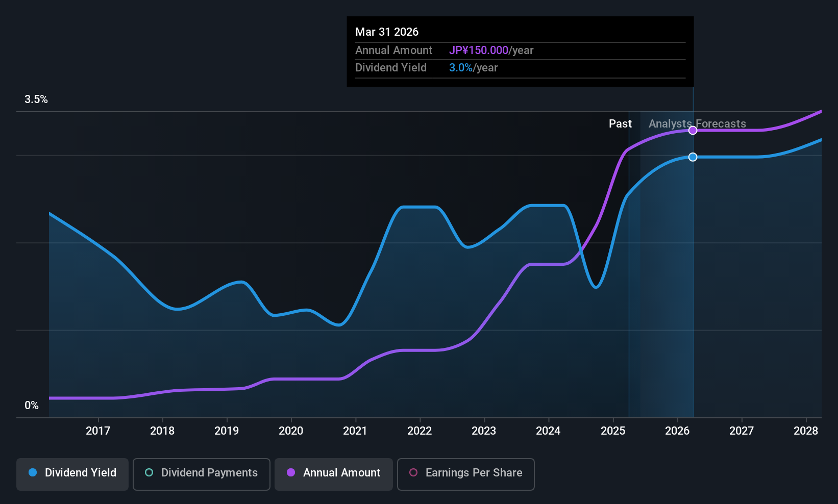
Task: Select the purple Annual Amount data point
Action: [x=693, y=131]
